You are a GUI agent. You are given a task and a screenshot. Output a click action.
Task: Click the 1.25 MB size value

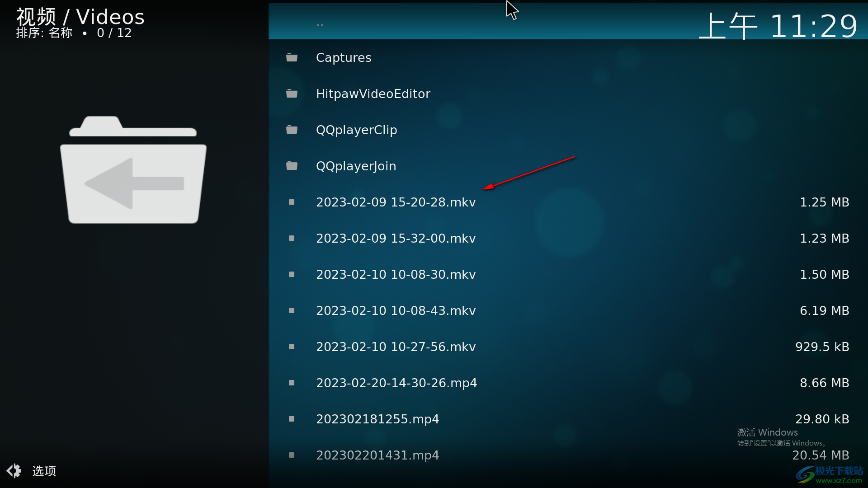pyautogui.click(x=824, y=202)
